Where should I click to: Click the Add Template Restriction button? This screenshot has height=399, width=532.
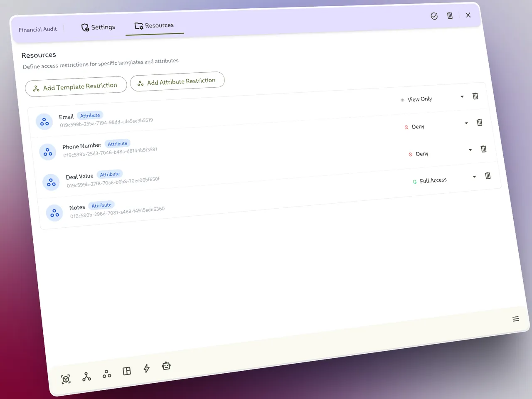76,87
